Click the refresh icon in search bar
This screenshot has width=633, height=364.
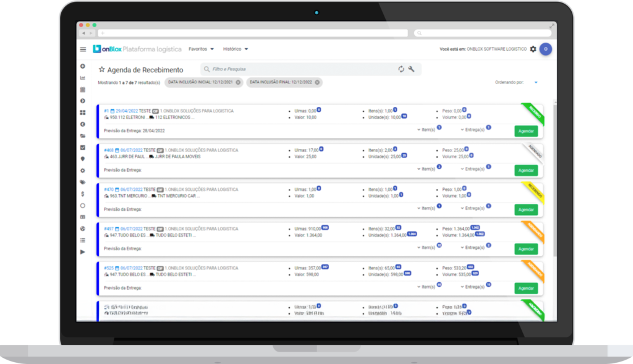tap(401, 69)
